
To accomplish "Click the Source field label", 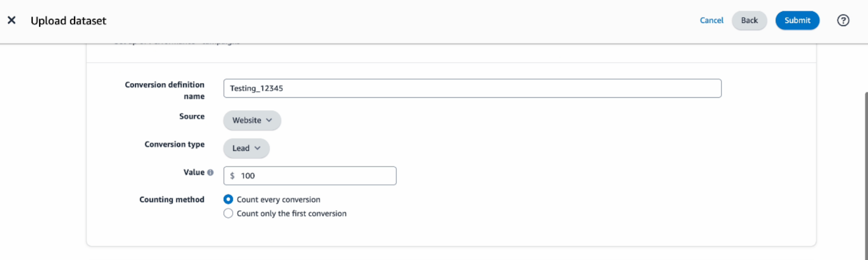I will pos(192,116).
